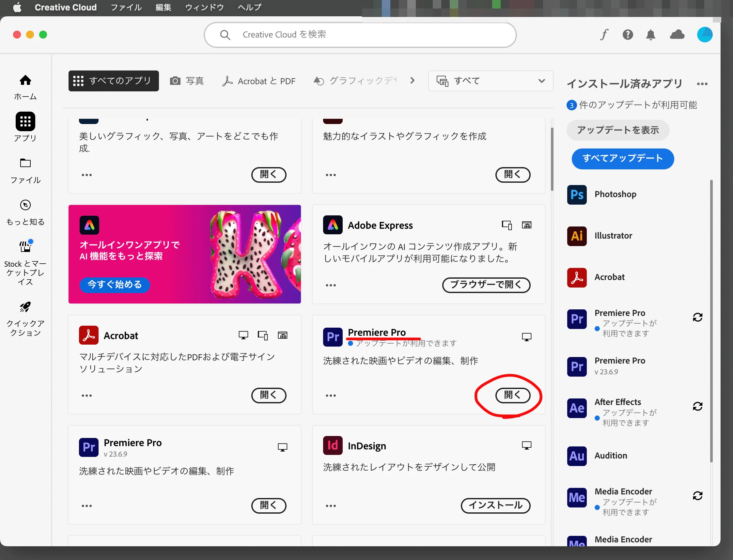The width and height of the screenshot is (733, 560).
Task: Switch to the Photo category tab
Action: (x=187, y=81)
